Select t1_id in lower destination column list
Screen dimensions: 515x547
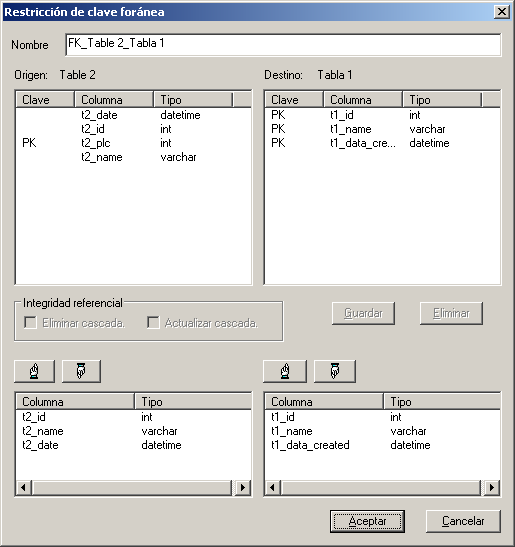point(382,417)
